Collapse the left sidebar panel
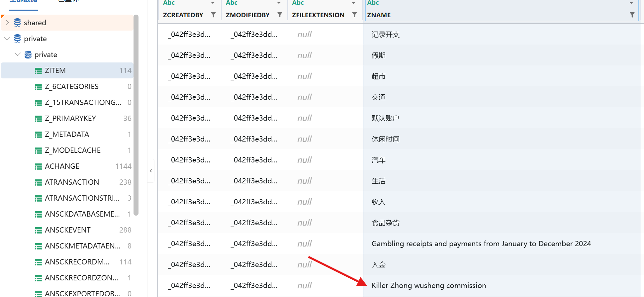The height and width of the screenshot is (297, 644). (x=151, y=171)
